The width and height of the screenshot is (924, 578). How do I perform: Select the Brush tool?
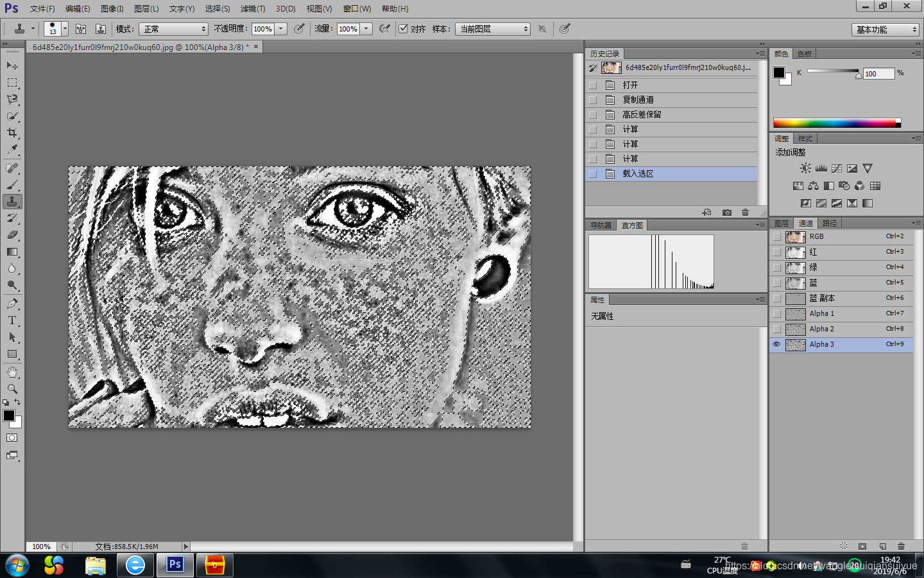click(x=12, y=185)
